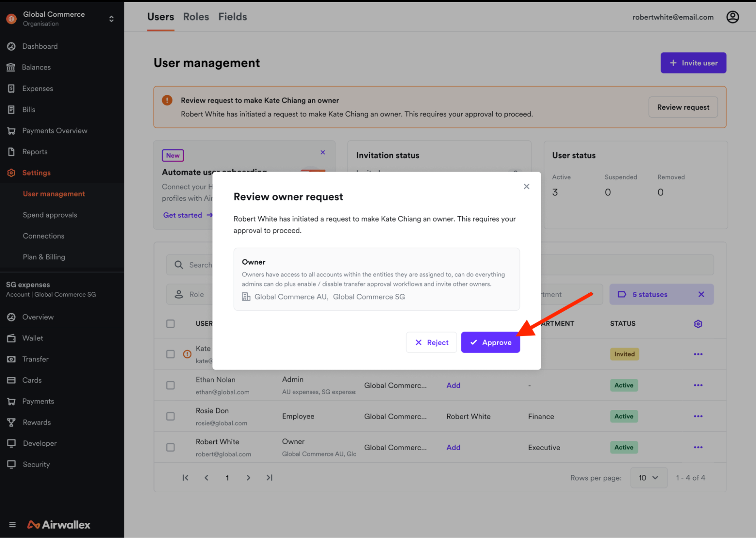Clear the 5 statuses filter
The height and width of the screenshot is (538, 756).
[701, 294]
